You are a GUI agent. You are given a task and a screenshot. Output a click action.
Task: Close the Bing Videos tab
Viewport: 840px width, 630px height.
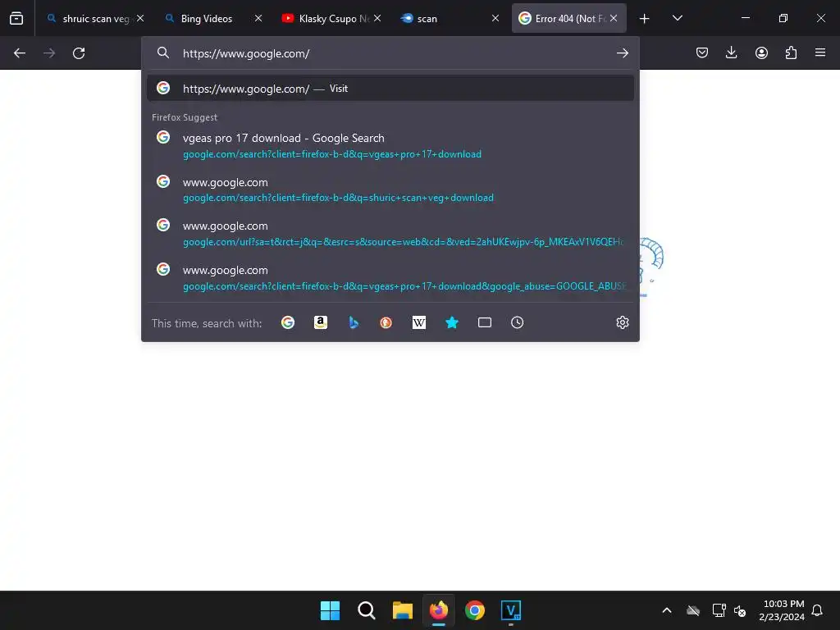[258, 18]
